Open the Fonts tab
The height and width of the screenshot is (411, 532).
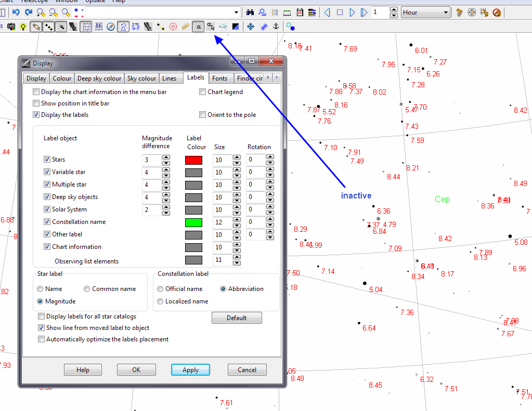pos(219,78)
